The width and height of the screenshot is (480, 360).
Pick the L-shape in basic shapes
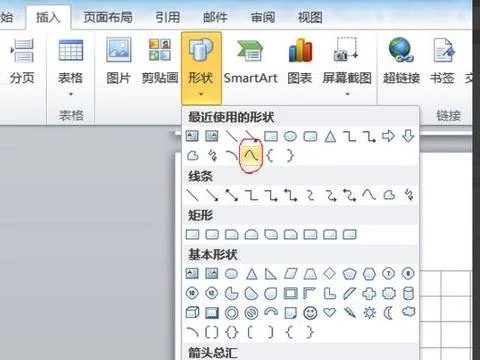330,294
